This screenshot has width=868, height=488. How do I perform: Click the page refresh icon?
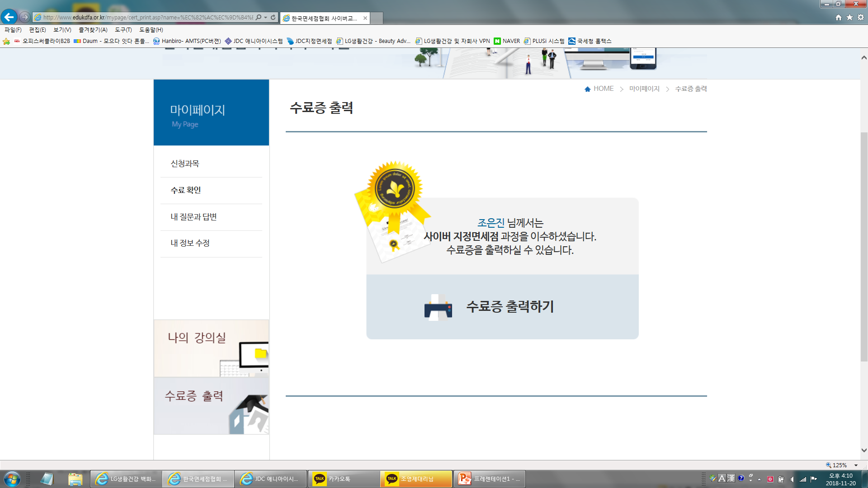pyautogui.click(x=273, y=18)
